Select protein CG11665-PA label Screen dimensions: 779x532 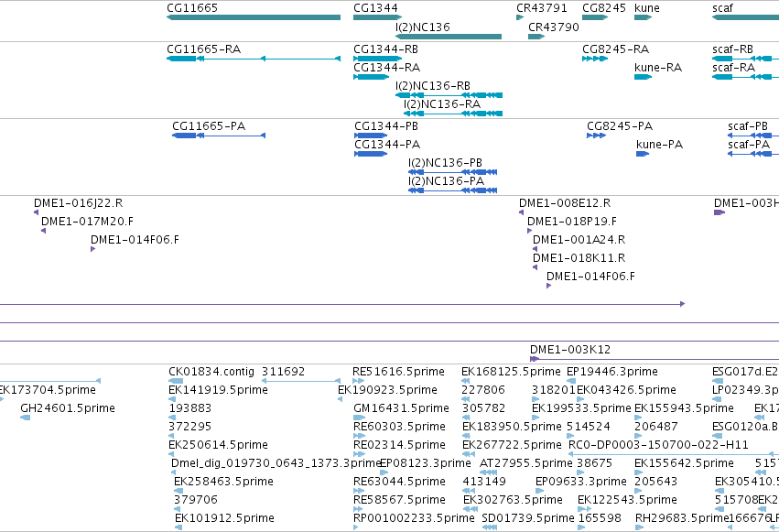(209, 126)
